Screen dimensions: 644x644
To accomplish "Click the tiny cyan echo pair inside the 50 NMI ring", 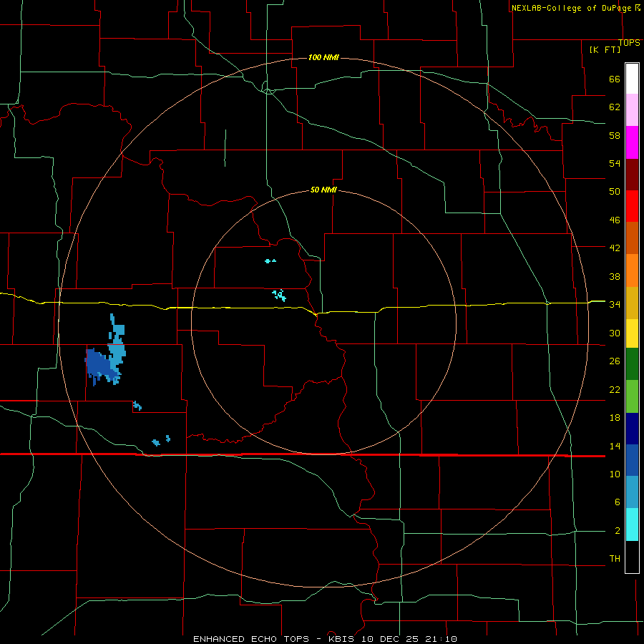I will coord(270,260).
